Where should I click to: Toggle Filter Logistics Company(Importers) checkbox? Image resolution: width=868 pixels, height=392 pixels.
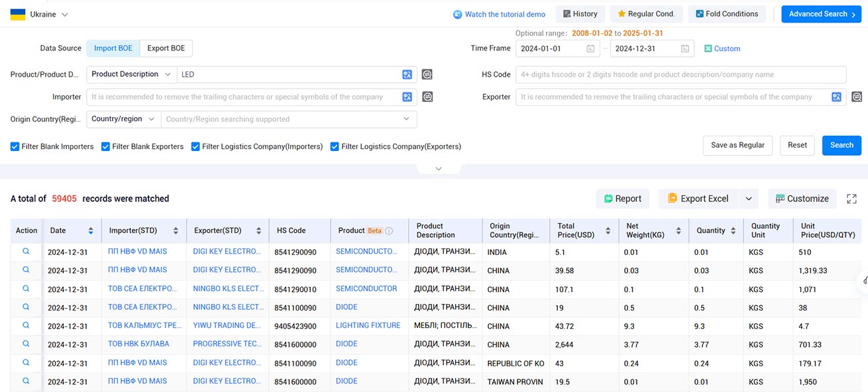point(195,146)
